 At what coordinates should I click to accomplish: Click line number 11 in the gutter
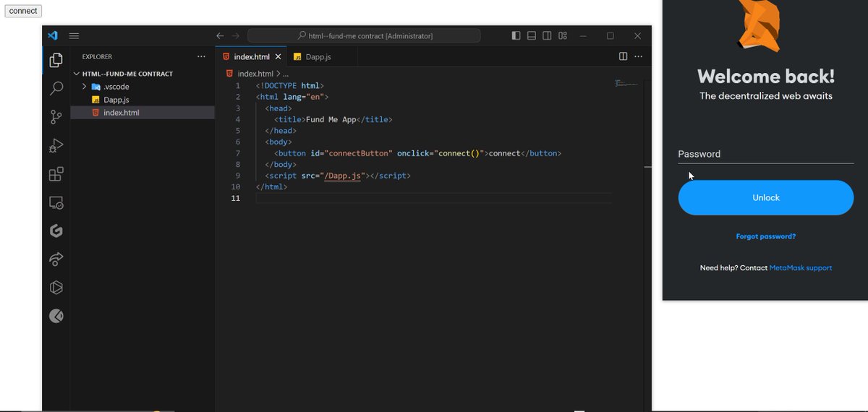236,198
